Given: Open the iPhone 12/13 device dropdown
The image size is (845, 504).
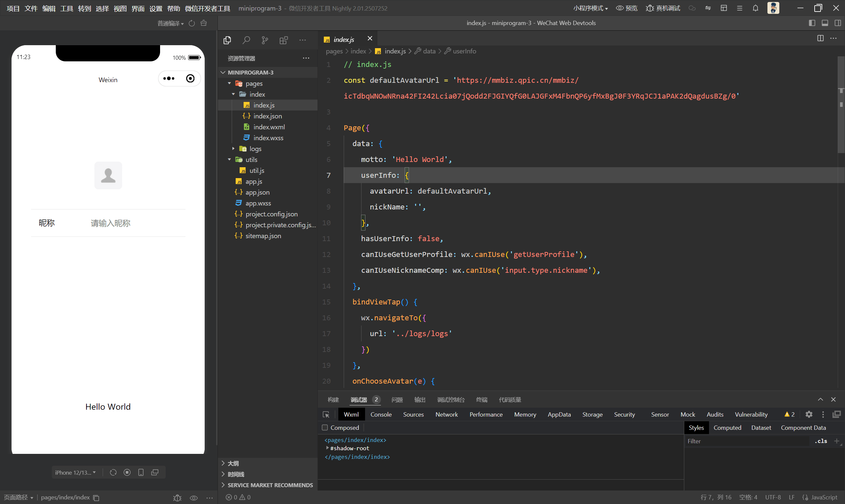Looking at the screenshot, I should 75,472.
